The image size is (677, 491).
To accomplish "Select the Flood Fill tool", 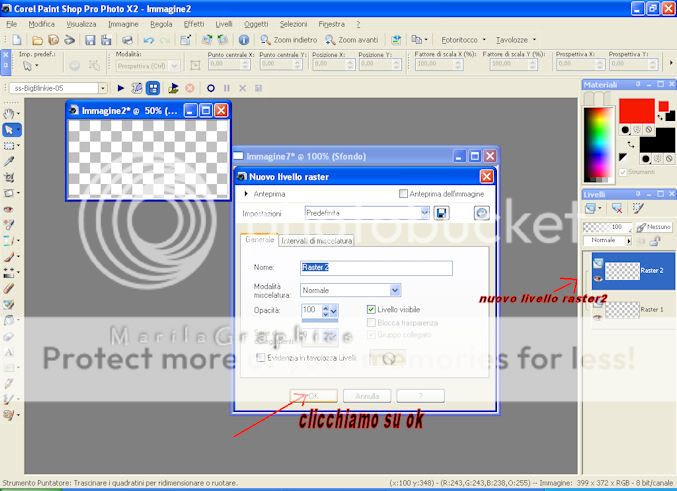I will pyautogui.click(x=9, y=320).
